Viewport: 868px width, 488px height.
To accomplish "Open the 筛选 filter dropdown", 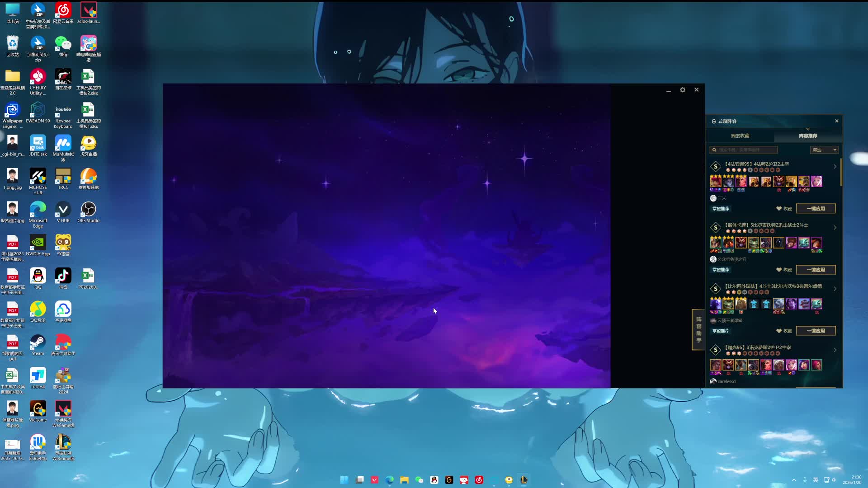I will tap(824, 150).
